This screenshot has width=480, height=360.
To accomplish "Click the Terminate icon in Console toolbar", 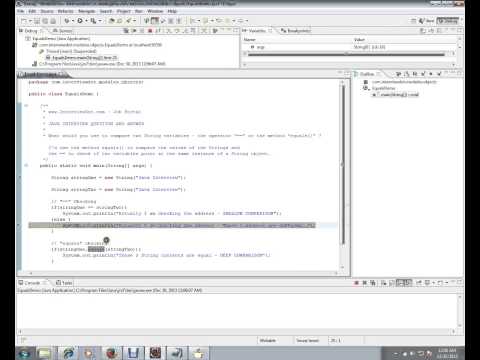I will [x=357, y=283].
